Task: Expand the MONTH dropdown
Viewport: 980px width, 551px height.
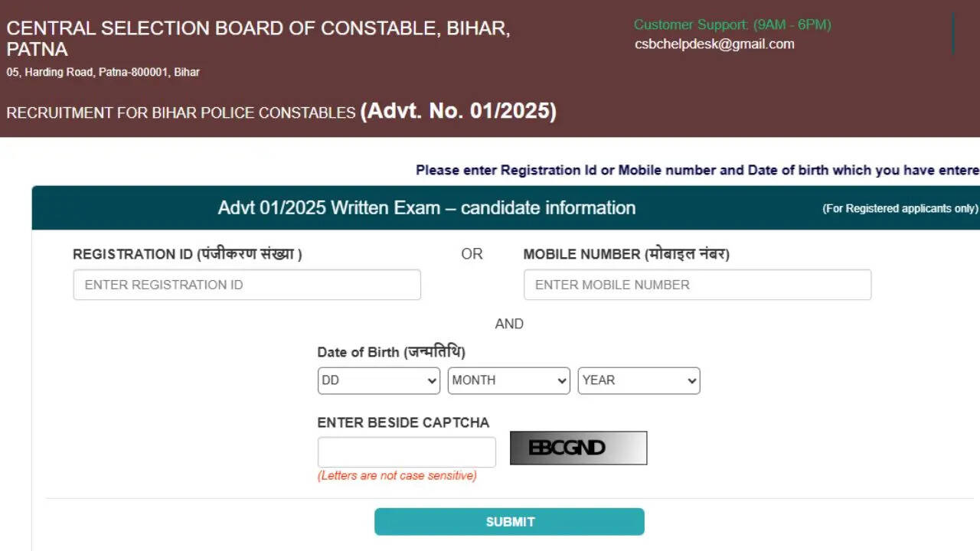Action: pos(508,380)
